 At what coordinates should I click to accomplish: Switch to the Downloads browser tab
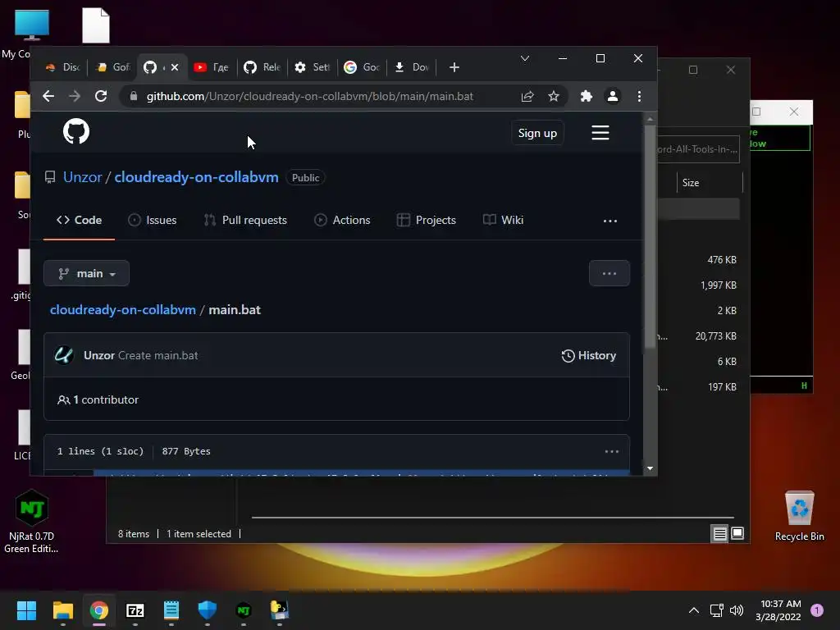coord(412,67)
